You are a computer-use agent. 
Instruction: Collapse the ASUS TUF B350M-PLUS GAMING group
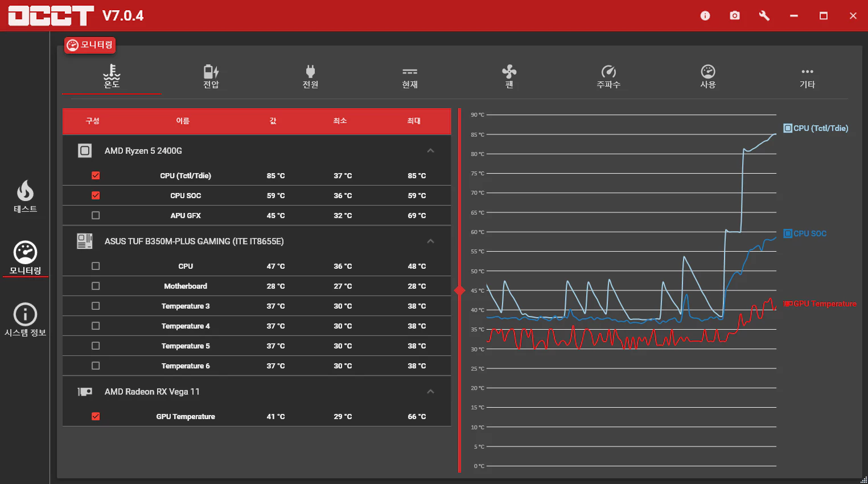[430, 241]
